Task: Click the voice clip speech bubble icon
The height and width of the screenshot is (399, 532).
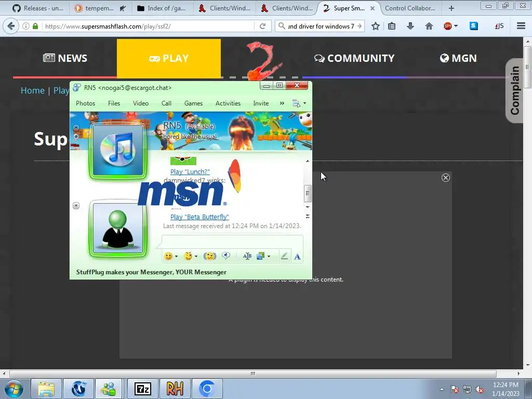Action: (226, 256)
